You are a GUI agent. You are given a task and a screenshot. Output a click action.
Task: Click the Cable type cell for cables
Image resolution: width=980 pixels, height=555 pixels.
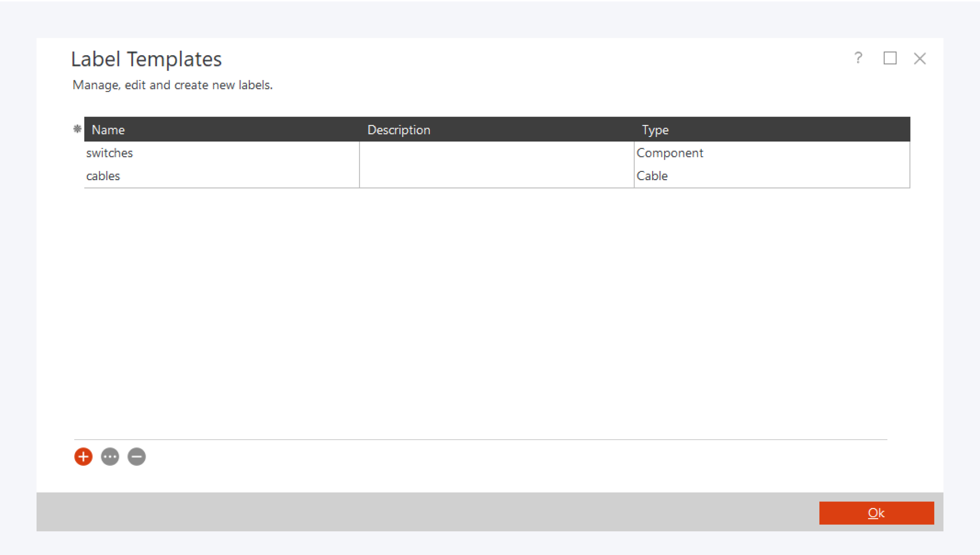(x=652, y=176)
